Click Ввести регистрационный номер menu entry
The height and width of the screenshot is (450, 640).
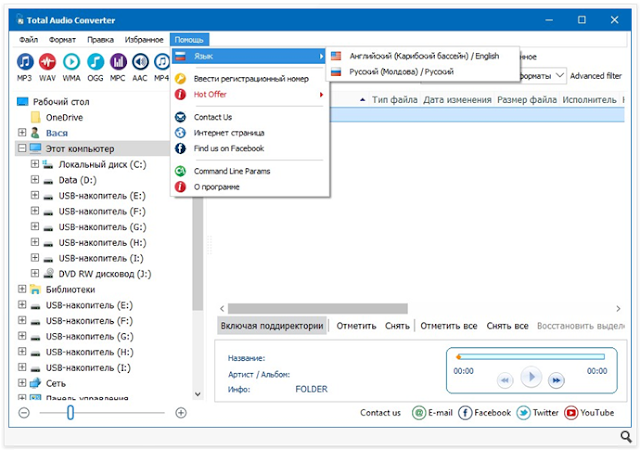tap(249, 79)
